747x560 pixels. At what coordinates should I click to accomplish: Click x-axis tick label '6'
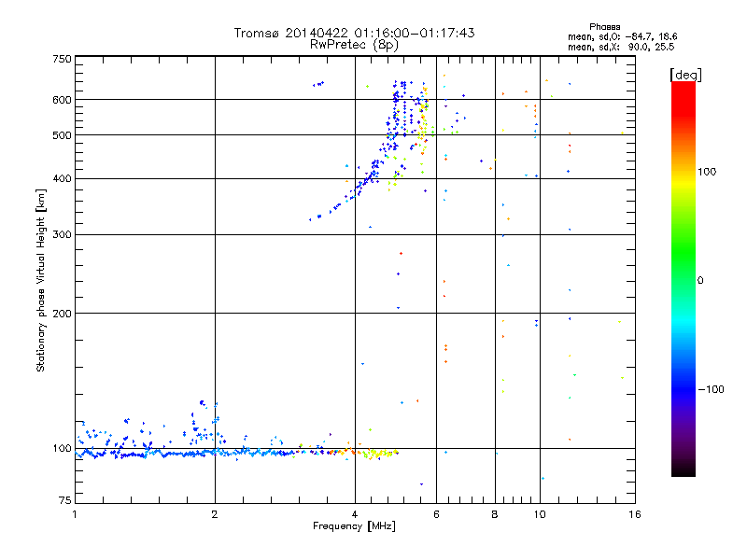click(x=436, y=514)
